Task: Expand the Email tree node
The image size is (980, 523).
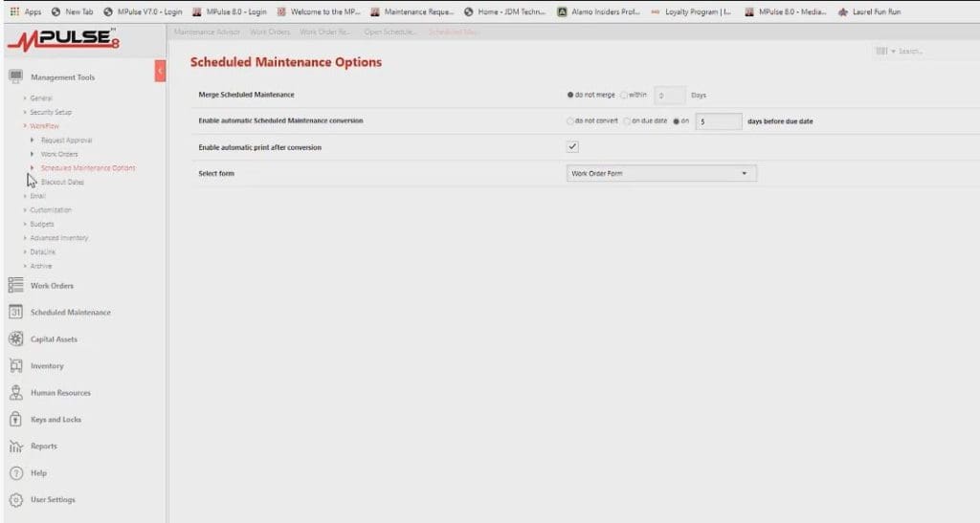Action: 25,196
